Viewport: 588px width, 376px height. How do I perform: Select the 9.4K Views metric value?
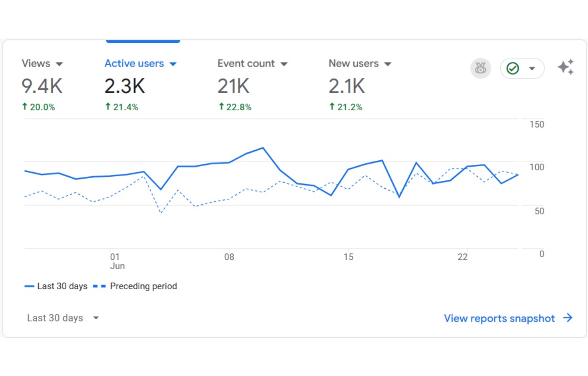42,86
